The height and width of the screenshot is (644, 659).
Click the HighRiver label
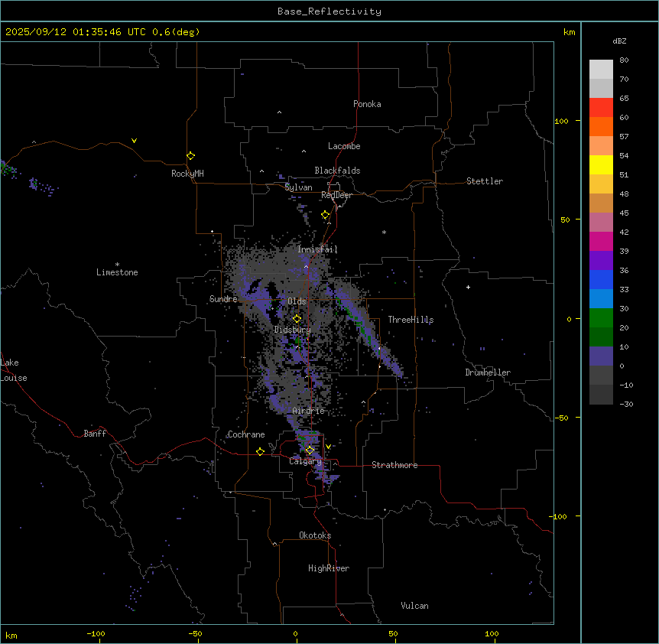[x=328, y=568]
